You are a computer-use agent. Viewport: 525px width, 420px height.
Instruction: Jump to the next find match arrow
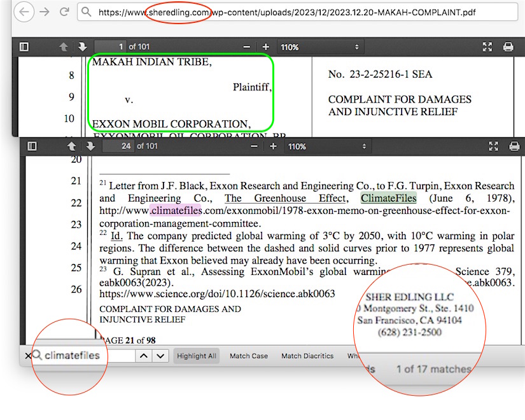tap(160, 356)
